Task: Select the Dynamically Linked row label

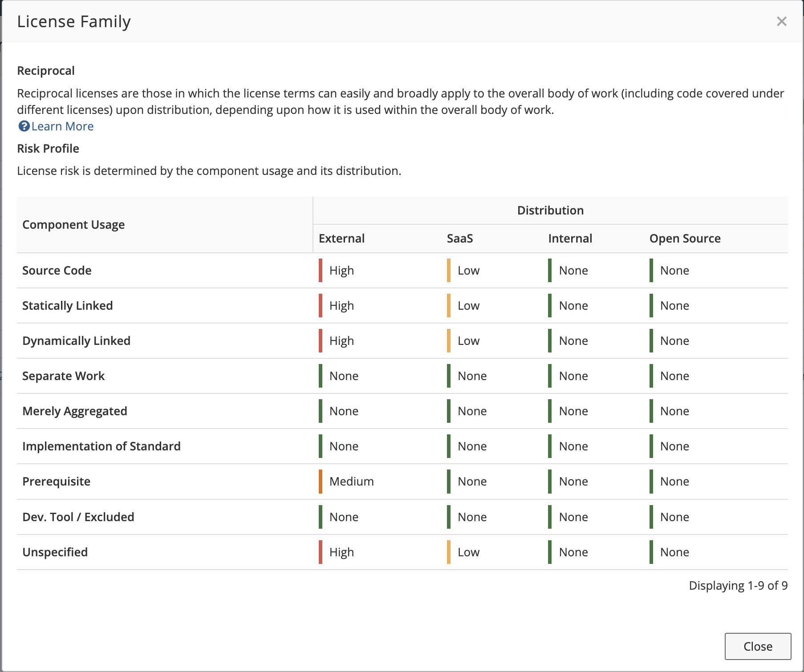Action: (x=76, y=341)
